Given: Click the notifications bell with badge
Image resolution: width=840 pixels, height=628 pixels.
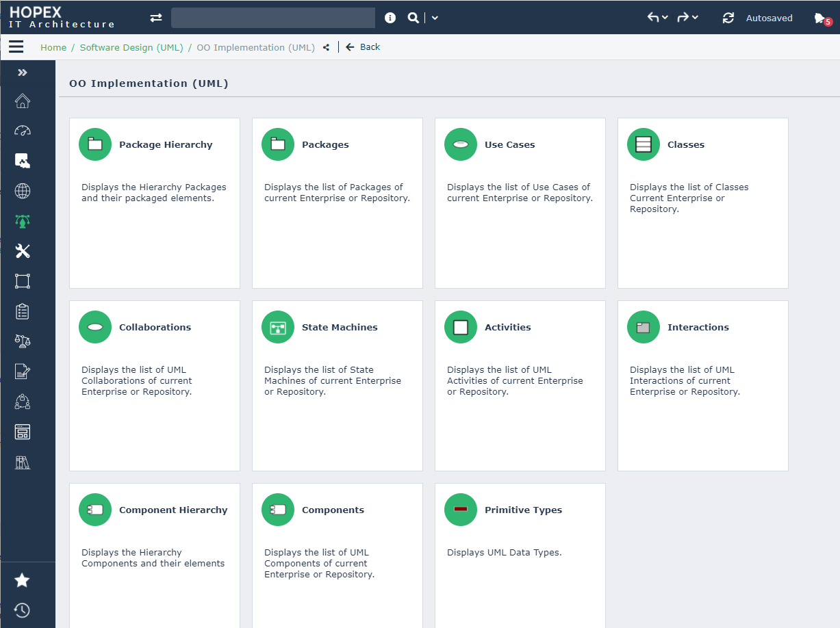Looking at the screenshot, I should 821,18.
